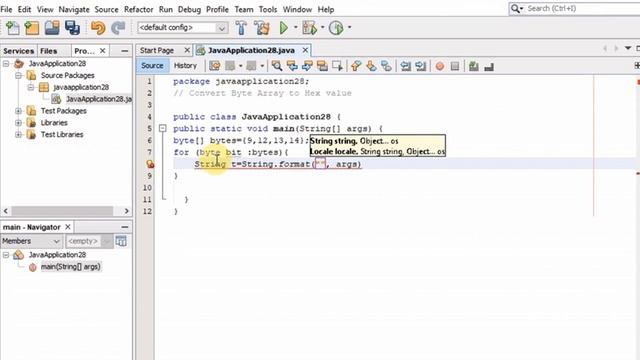Viewport: 640px width, 360px height.
Task: Close the JavaApplication28.java tab
Action: (305, 50)
